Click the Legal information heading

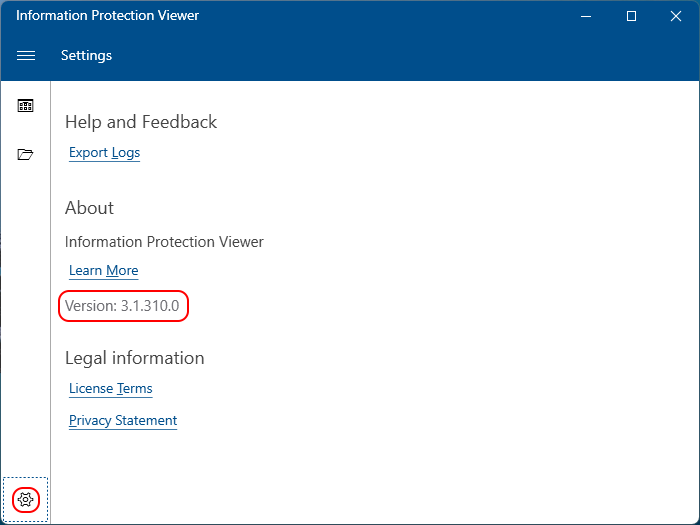135,358
